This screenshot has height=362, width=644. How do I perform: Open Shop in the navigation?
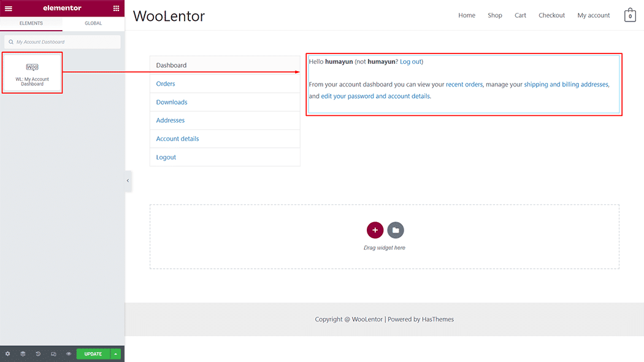click(x=495, y=15)
